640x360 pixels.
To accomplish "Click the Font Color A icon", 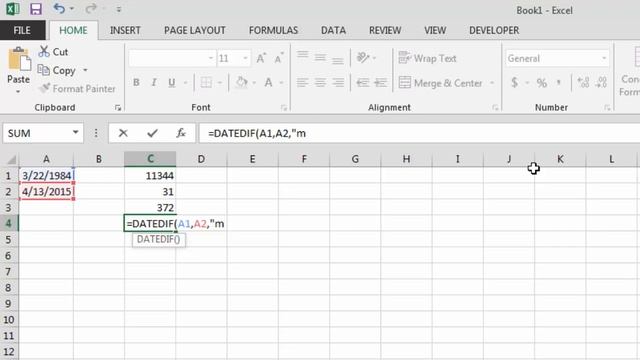I will click(x=268, y=83).
